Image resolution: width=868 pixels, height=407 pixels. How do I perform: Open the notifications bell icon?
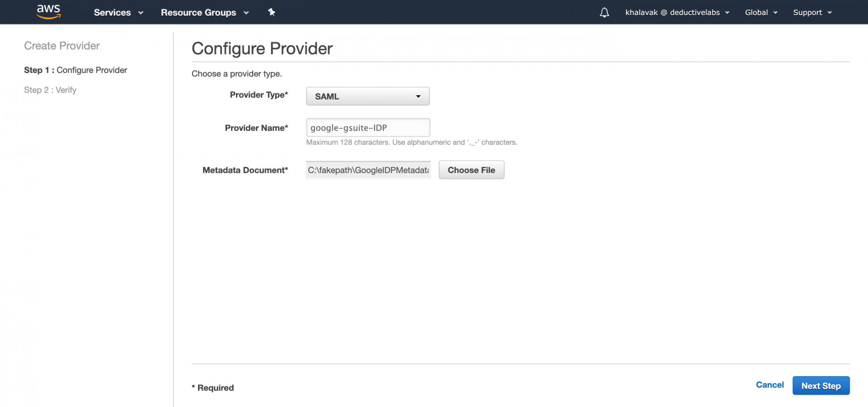coord(604,12)
